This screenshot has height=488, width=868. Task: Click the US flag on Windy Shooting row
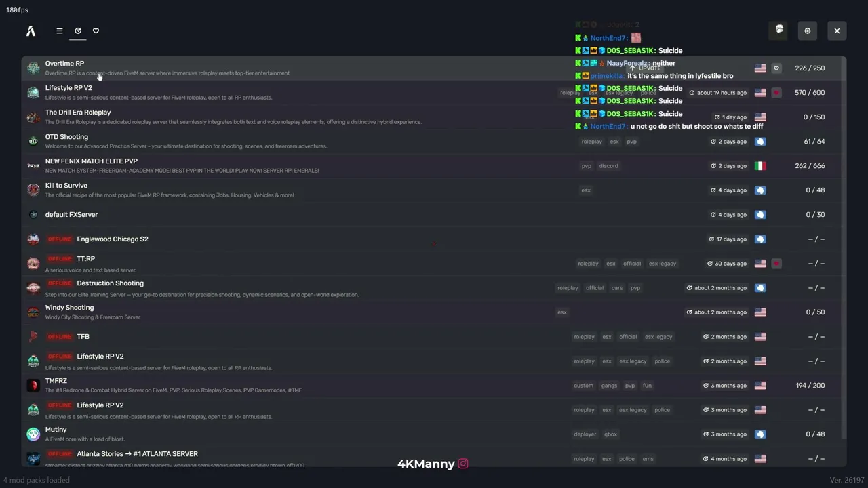760,312
